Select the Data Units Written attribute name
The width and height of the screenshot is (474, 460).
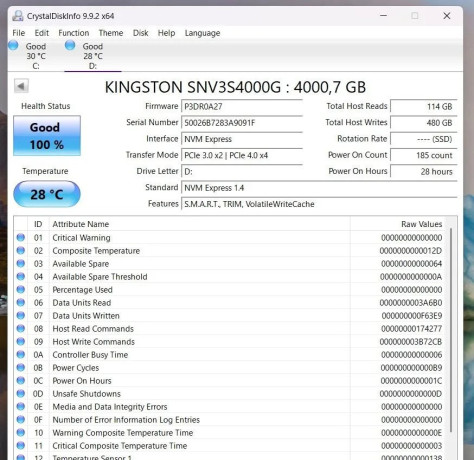[x=86, y=316]
